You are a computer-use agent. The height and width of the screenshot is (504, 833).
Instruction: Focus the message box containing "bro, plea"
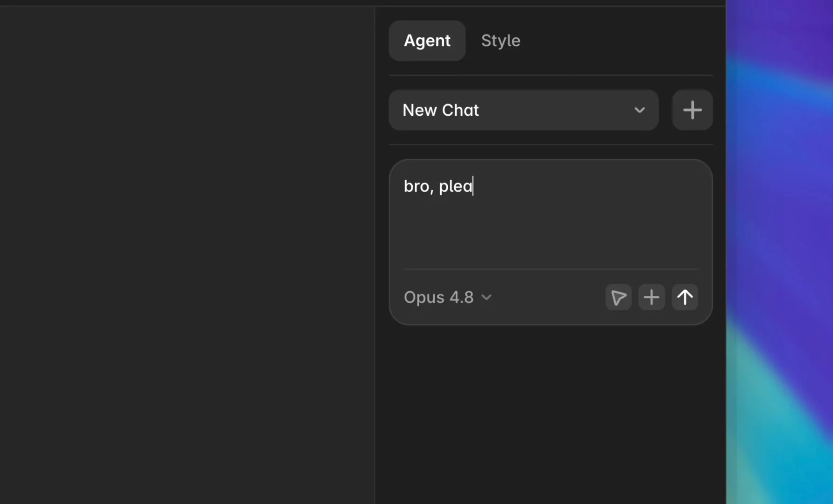click(551, 215)
